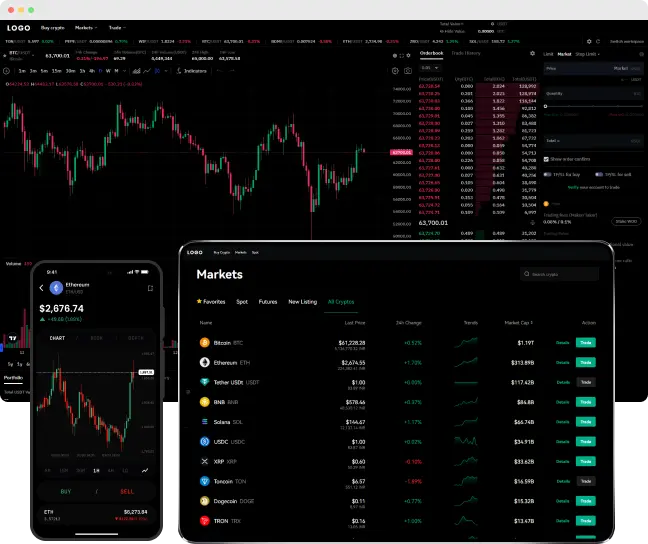Click Stake WOO button
This screenshot has width=648, height=544.
(626, 222)
